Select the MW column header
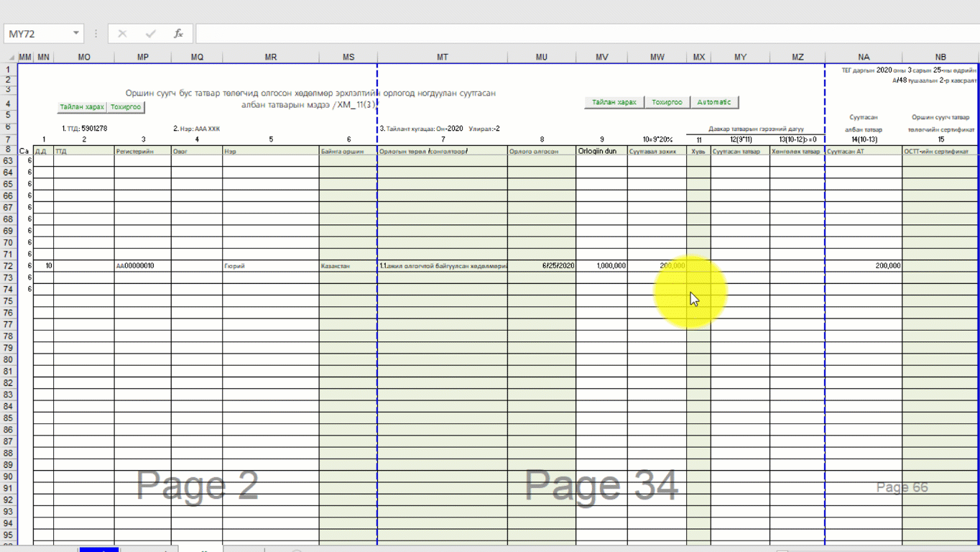The height and width of the screenshot is (552, 980). click(657, 57)
